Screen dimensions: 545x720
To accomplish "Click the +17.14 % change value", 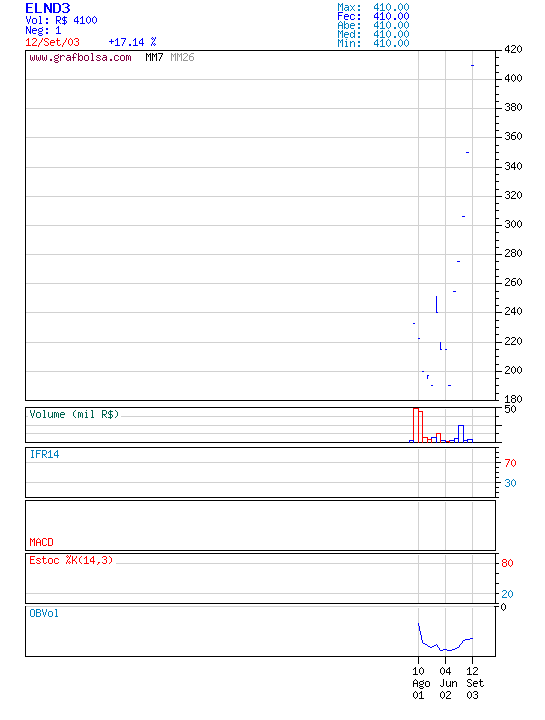I will click(x=132, y=42).
